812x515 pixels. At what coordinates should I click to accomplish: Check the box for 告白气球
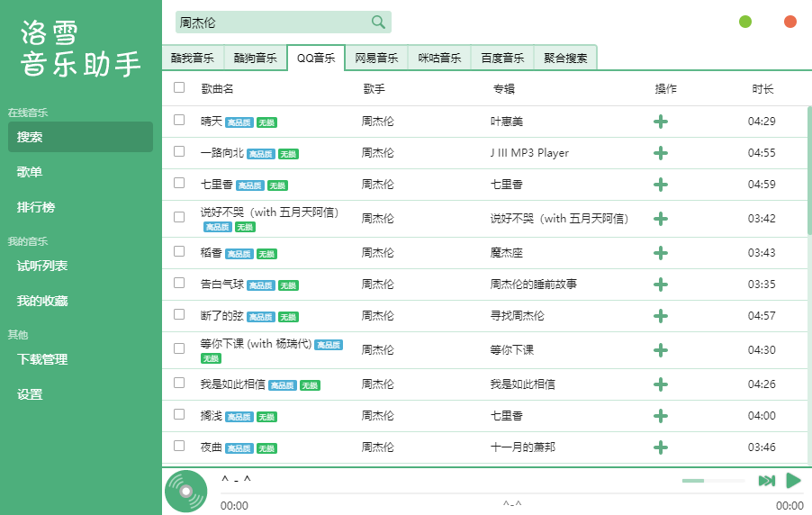[x=179, y=283]
